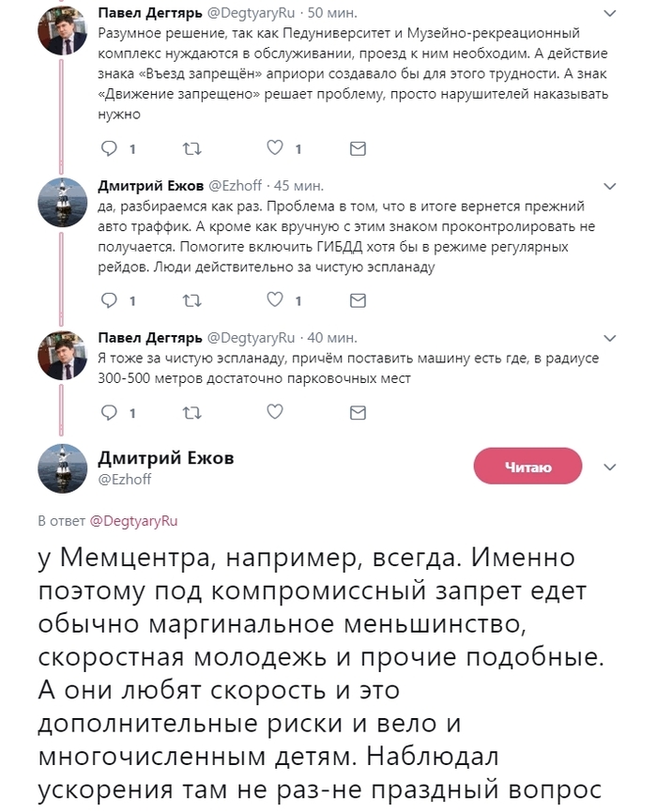The width and height of the screenshot is (657, 812).
Task: Click the Читаю following button
Action: point(527,467)
